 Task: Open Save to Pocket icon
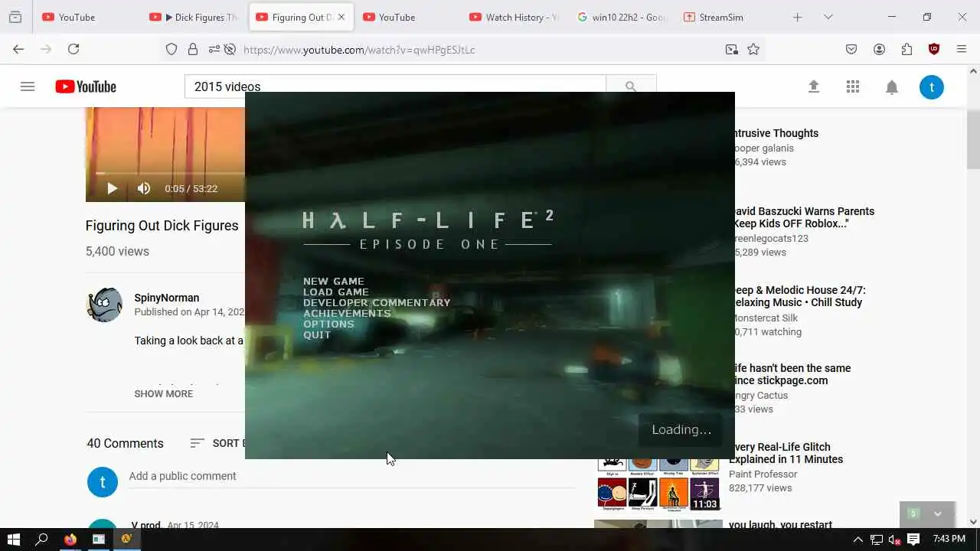tap(851, 49)
